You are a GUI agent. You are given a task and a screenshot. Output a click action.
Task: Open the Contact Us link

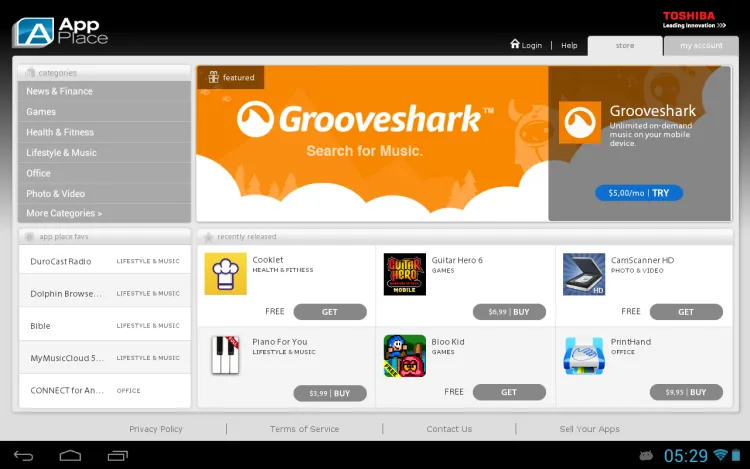pyautogui.click(x=449, y=429)
